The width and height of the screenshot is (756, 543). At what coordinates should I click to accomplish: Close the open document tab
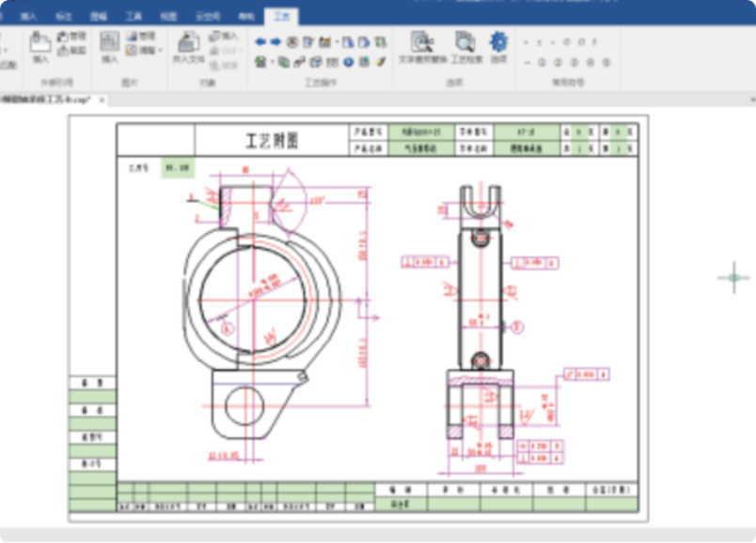[x=102, y=100]
